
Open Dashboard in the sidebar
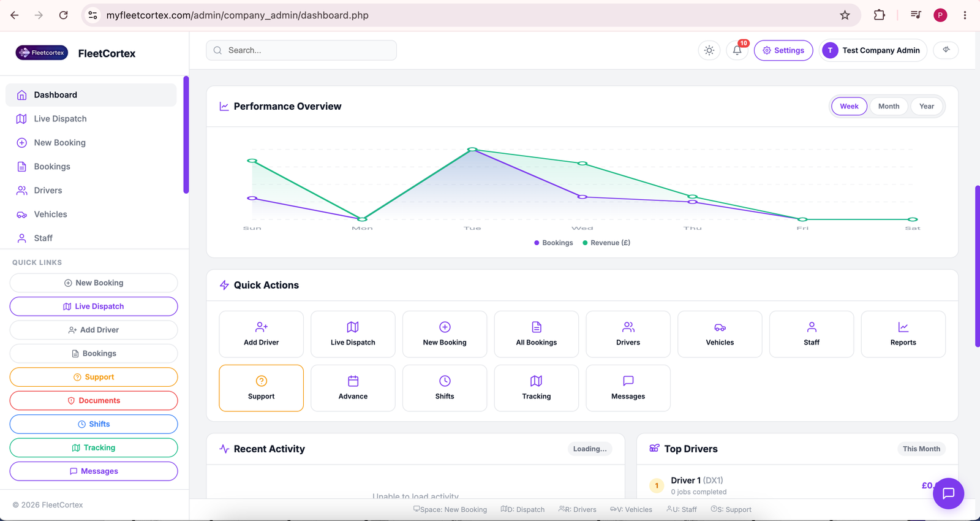click(91, 95)
